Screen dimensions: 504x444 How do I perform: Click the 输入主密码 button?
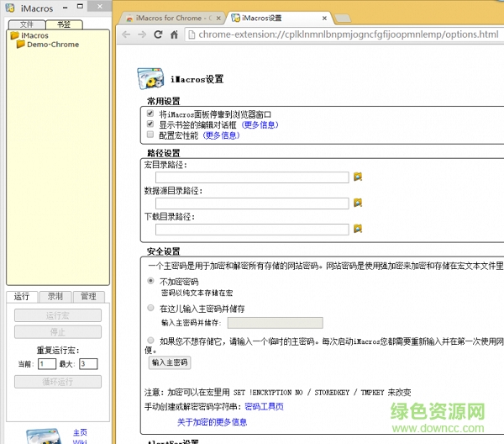coord(170,362)
